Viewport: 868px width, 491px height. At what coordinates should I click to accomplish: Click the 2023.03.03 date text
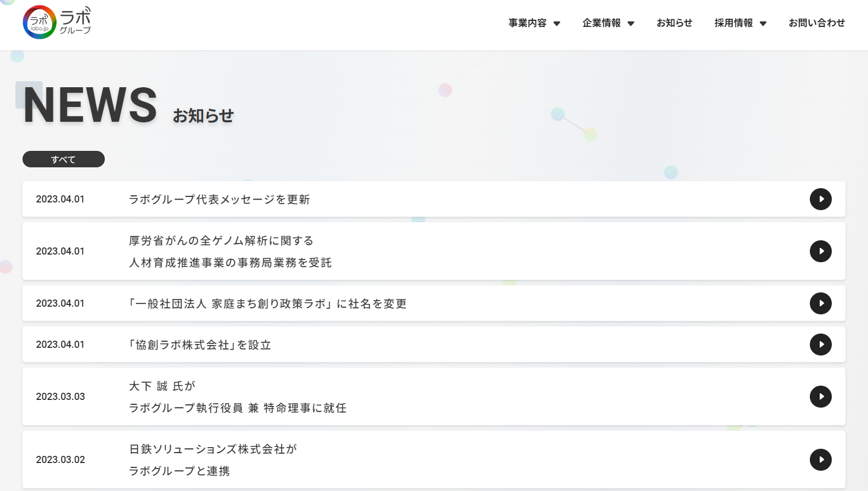pos(60,397)
